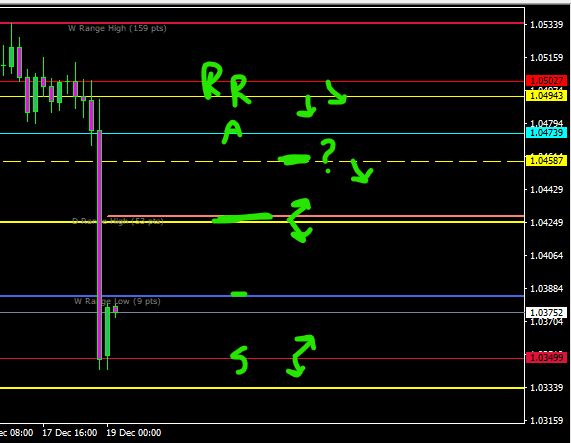Click the 1.03339 axis price value
Viewport: 571px width, 443px height.
click(546, 388)
